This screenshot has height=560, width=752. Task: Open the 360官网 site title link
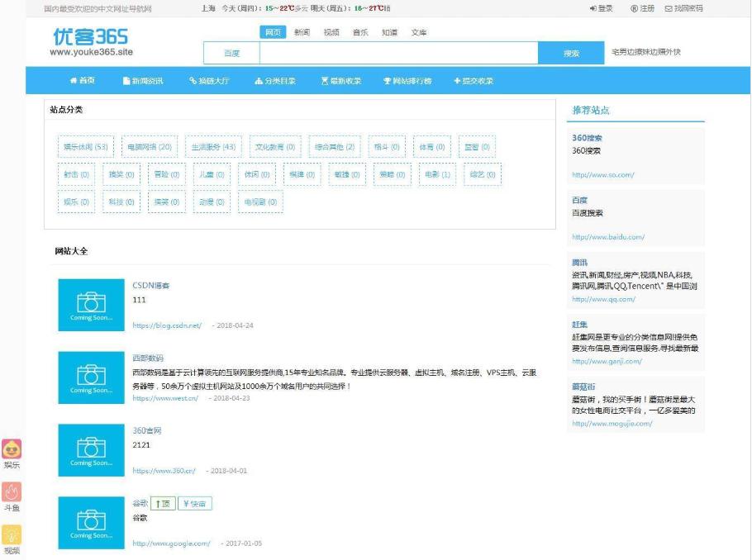click(x=147, y=430)
